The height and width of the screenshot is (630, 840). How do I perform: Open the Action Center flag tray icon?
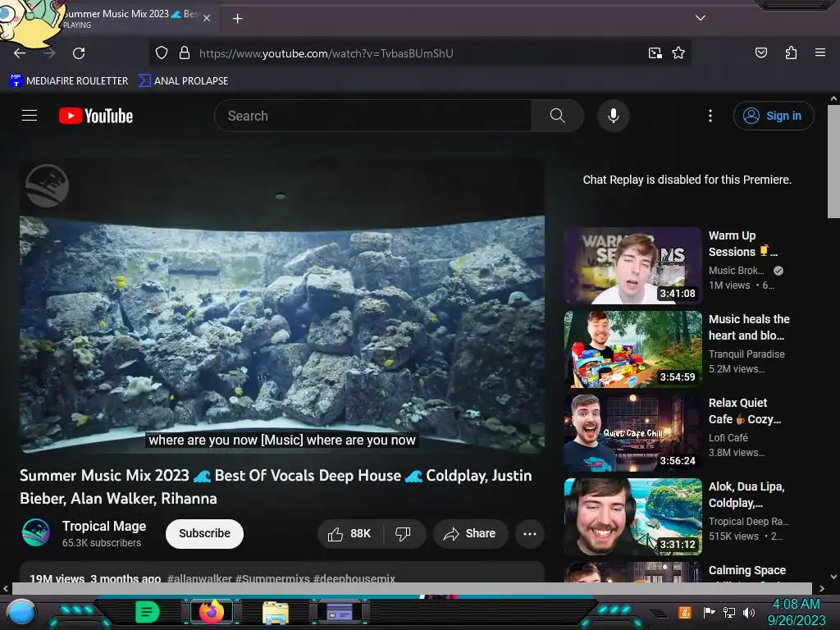click(709, 612)
